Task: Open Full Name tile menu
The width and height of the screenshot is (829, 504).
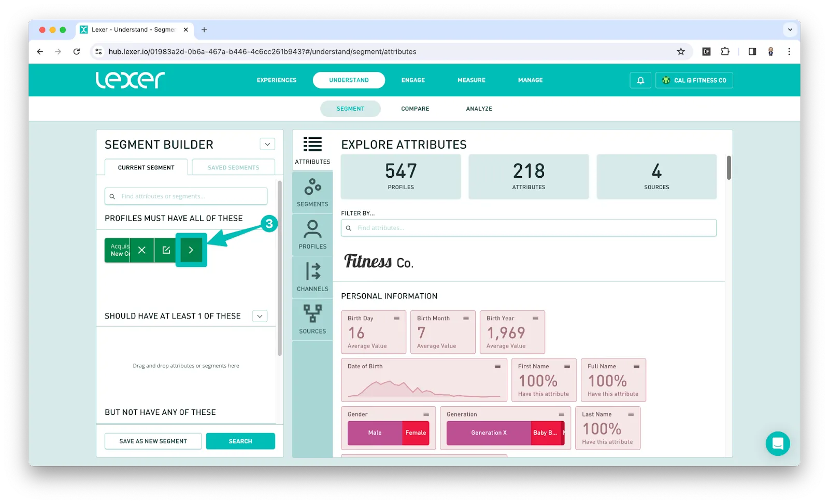Action: (636, 366)
